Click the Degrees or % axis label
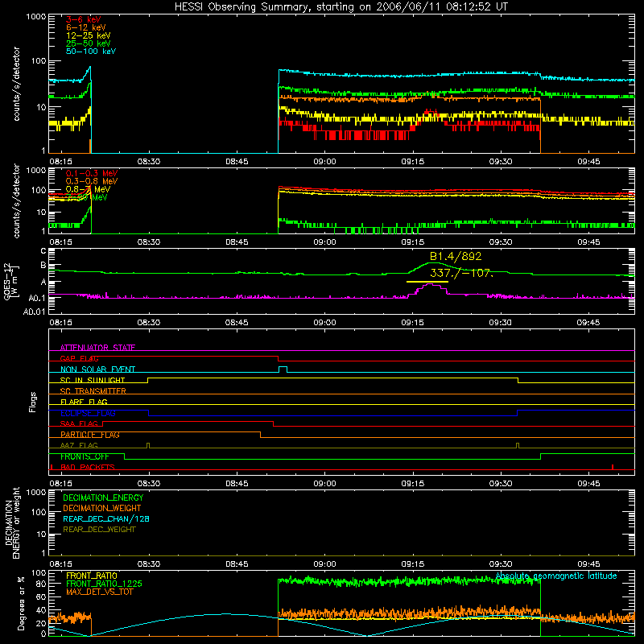 [x=22, y=604]
